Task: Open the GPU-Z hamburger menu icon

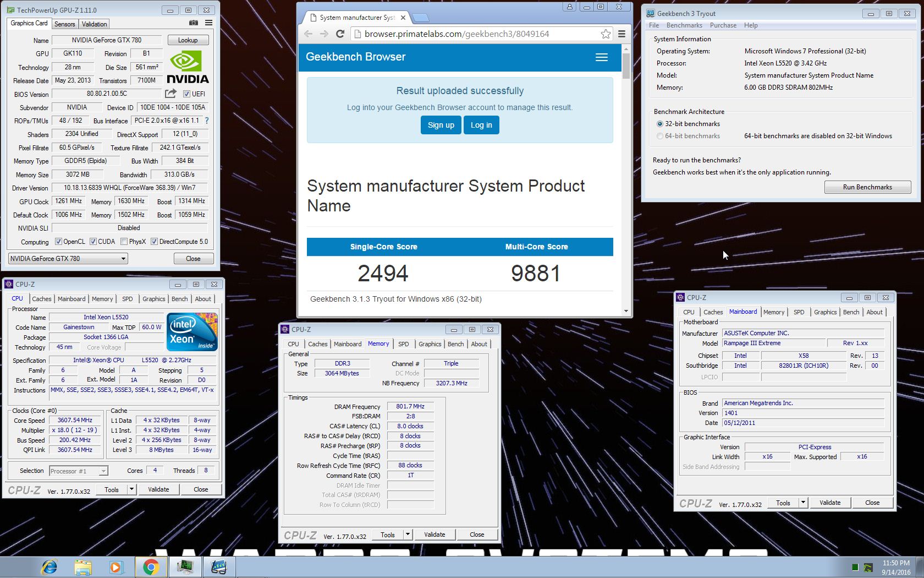Action: [209, 23]
